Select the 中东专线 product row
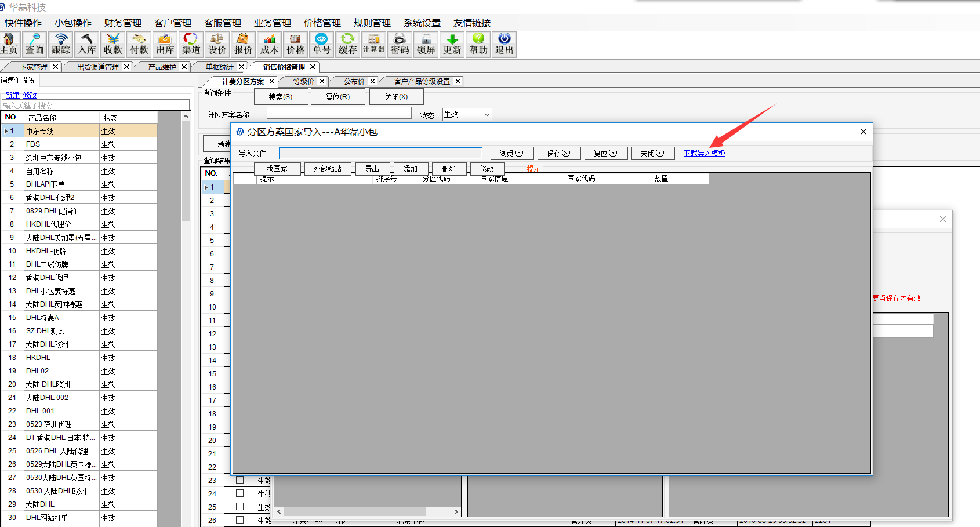Screen dimensions: 980x527 [61, 131]
